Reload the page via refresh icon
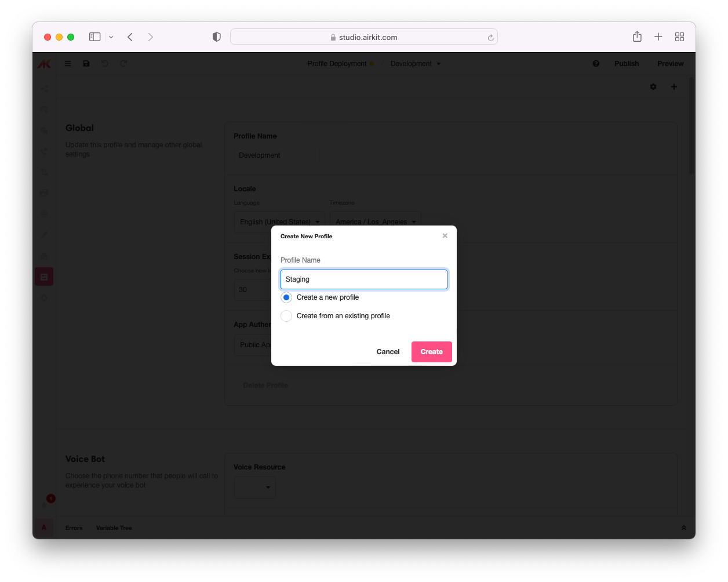This screenshot has width=728, height=582. point(491,38)
